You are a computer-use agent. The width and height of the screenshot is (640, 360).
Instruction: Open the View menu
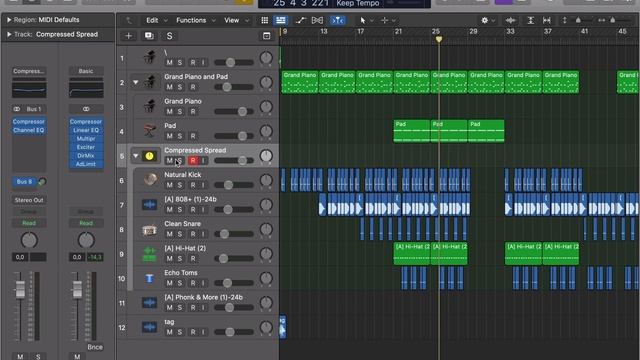click(231, 20)
